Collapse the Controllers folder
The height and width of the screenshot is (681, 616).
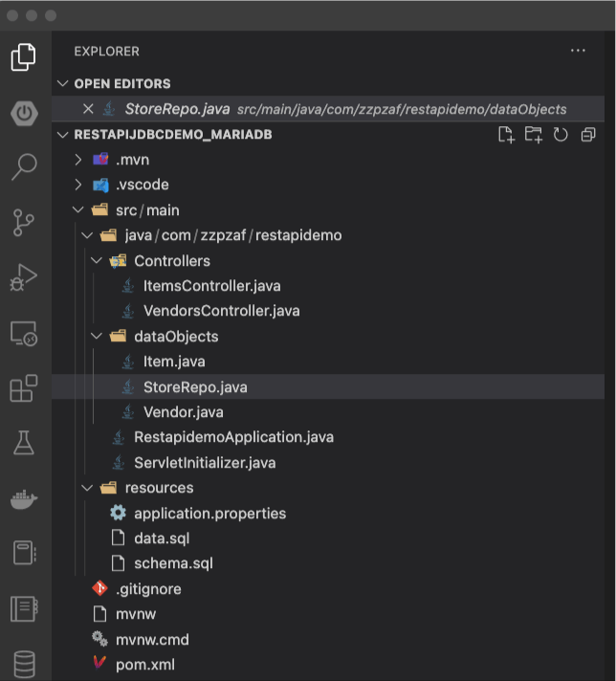pyautogui.click(x=97, y=260)
